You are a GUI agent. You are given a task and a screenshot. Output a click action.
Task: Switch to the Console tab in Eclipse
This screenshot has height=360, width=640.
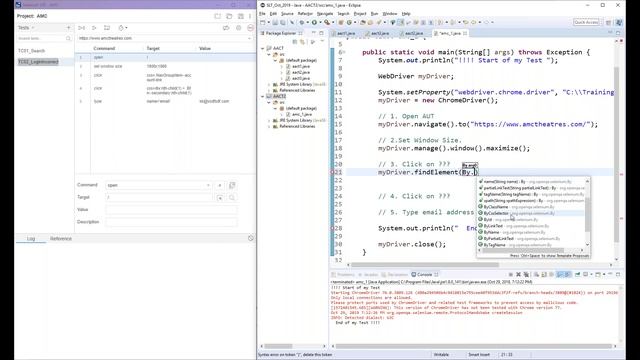424,275
